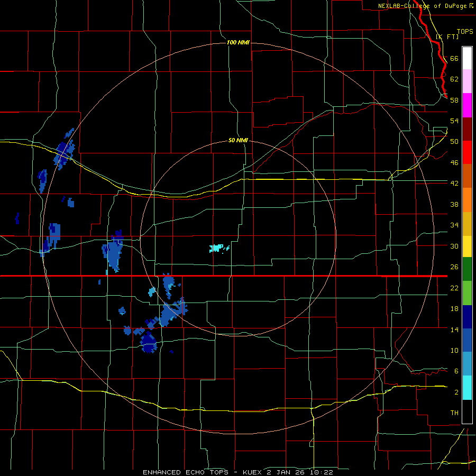Click the ENHANCED ECHO TOPS caption at bottom
This screenshot has width=476, height=476.
[238, 472]
